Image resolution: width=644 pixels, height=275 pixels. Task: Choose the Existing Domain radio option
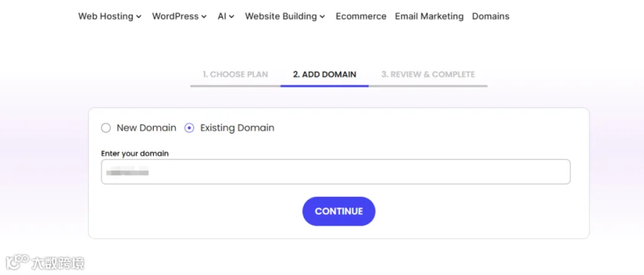point(190,128)
